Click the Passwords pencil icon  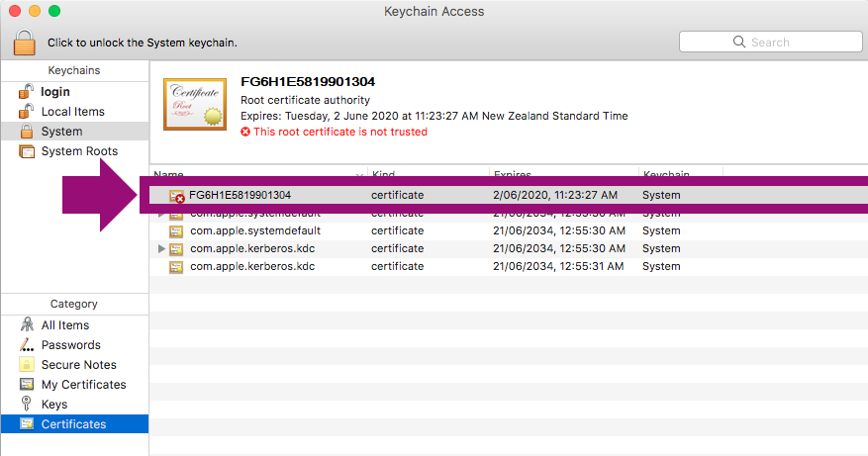[x=27, y=345]
